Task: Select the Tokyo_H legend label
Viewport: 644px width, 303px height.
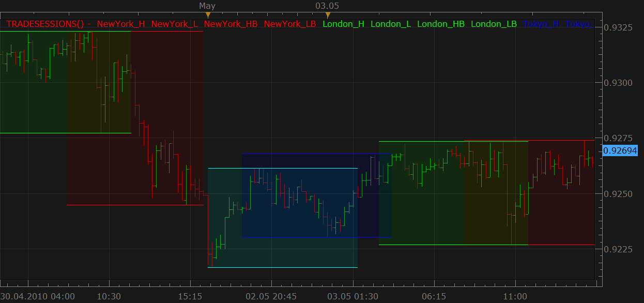Action: pos(541,24)
